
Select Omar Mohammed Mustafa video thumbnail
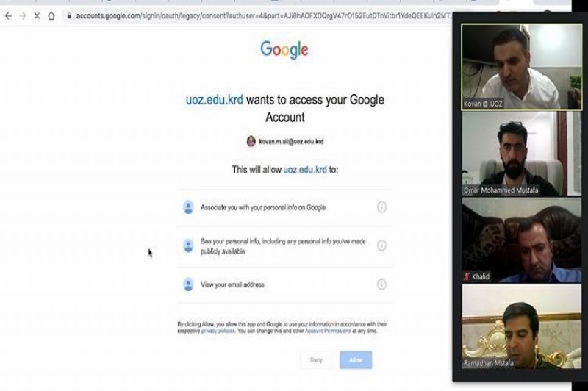click(521, 154)
